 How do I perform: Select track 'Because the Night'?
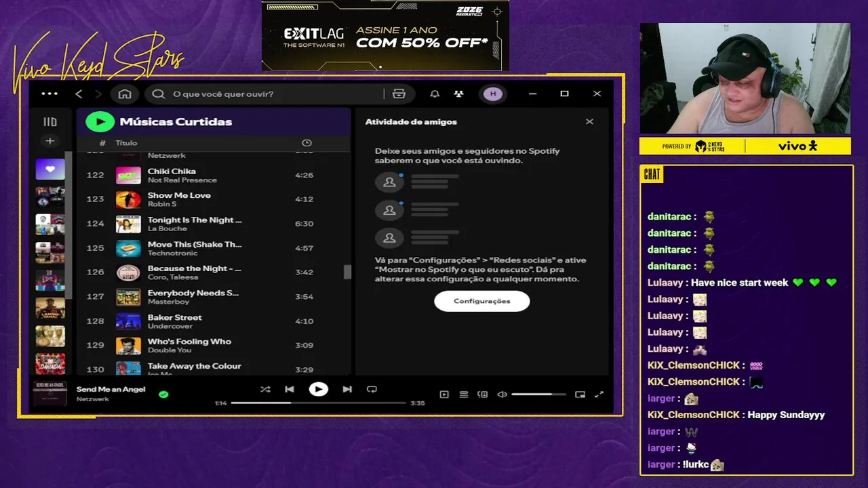pyautogui.click(x=213, y=272)
